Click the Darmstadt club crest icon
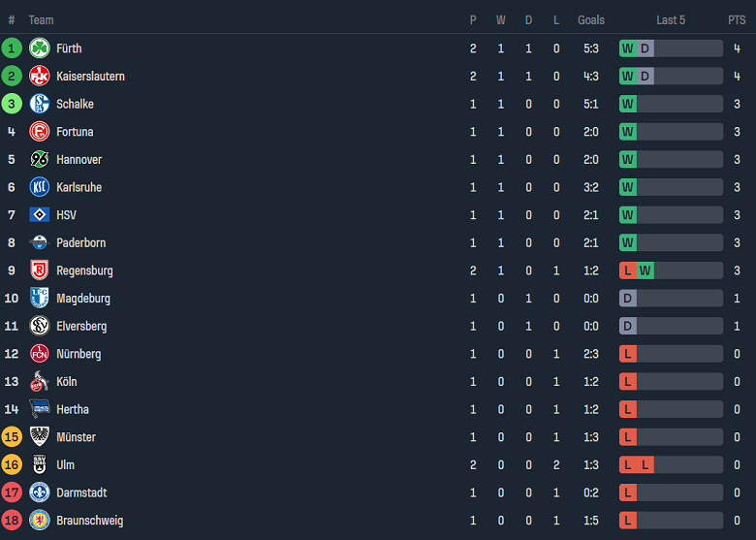This screenshot has height=540, width=756. click(x=40, y=492)
